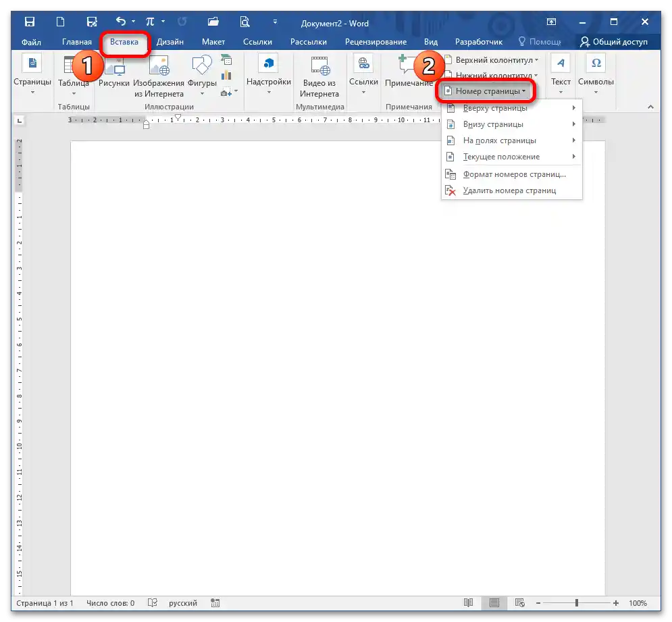Switch to the Вид tab
The height and width of the screenshot is (622, 672).
pos(431,42)
